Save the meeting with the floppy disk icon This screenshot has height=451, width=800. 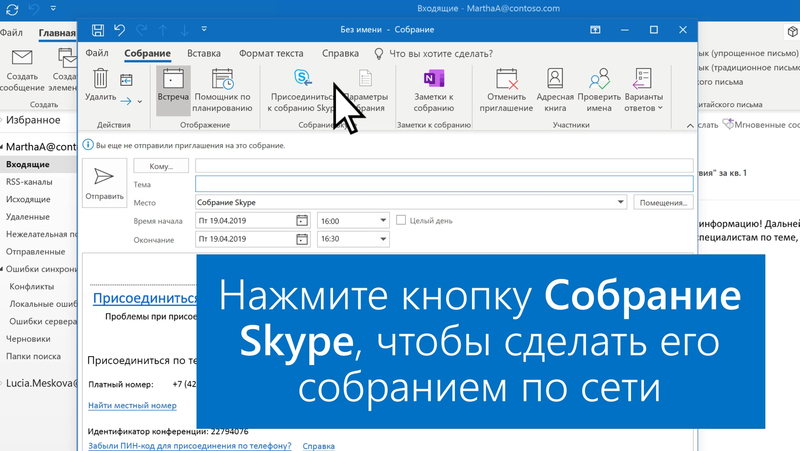tap(97, 30)
